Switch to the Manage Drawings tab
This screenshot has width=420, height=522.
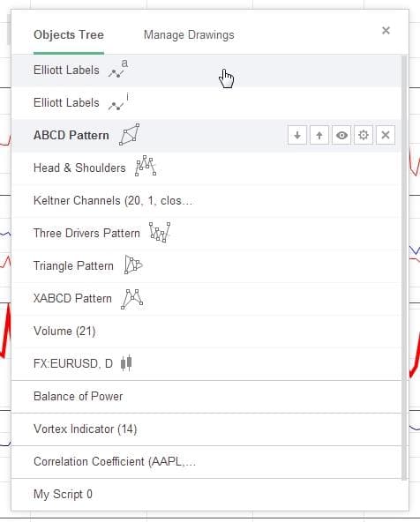(x=189, y=35)
